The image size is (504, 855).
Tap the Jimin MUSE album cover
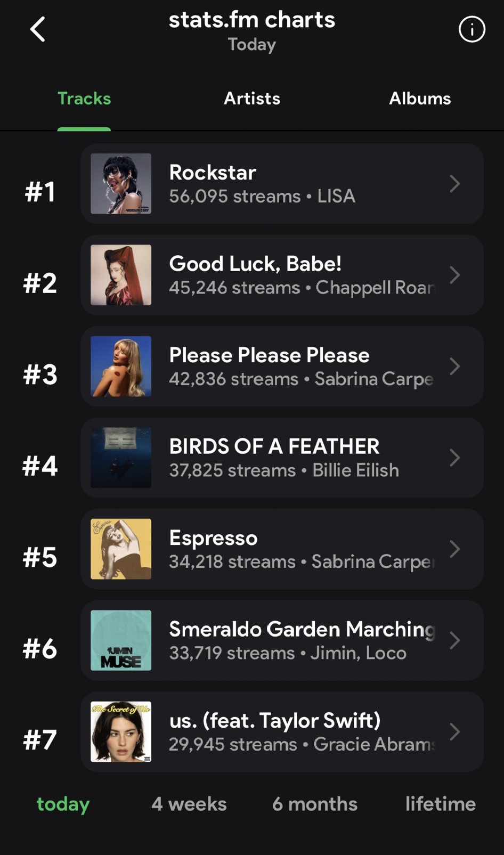(x=121, y=640)
